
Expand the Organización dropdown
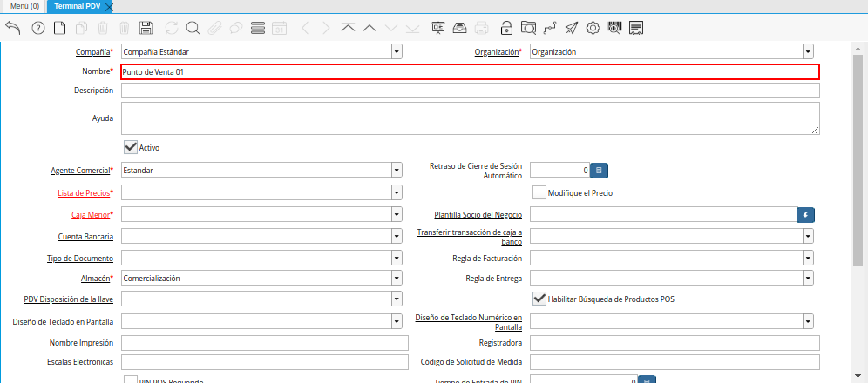click(808, 52)
